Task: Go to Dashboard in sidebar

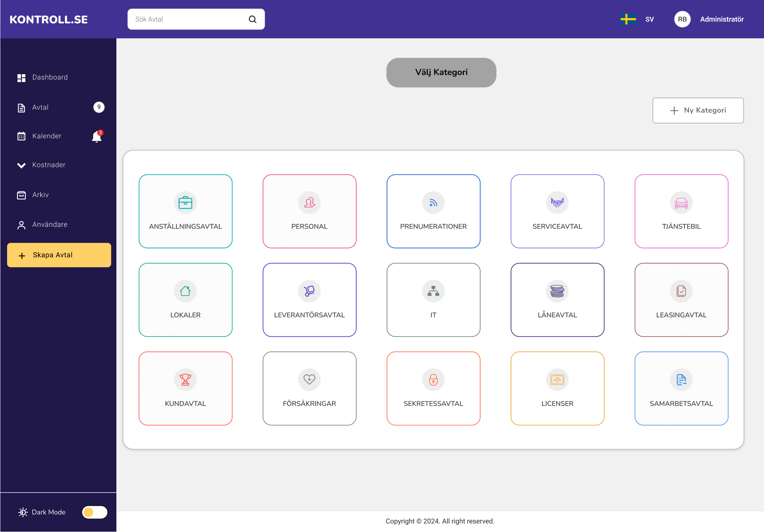Action: pos(50,77)
